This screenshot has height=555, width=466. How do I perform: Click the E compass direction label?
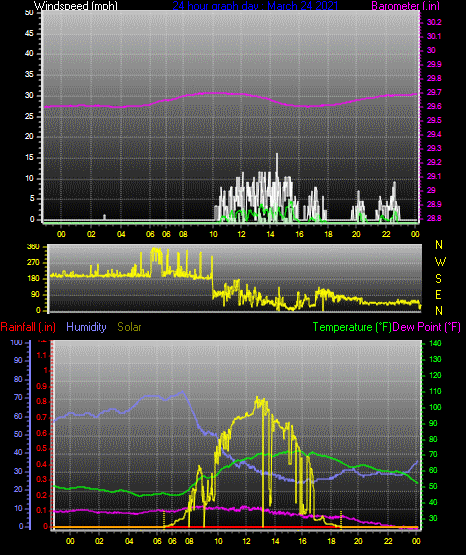[438, 294]
